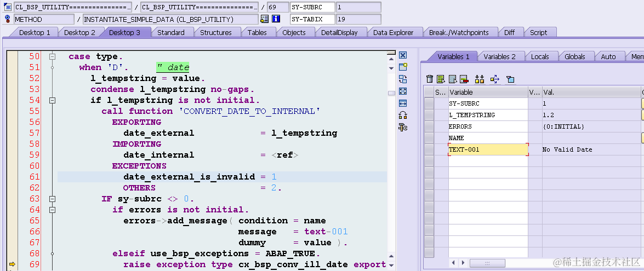
Task: Open the Diff tab
Action: (509, 32)
